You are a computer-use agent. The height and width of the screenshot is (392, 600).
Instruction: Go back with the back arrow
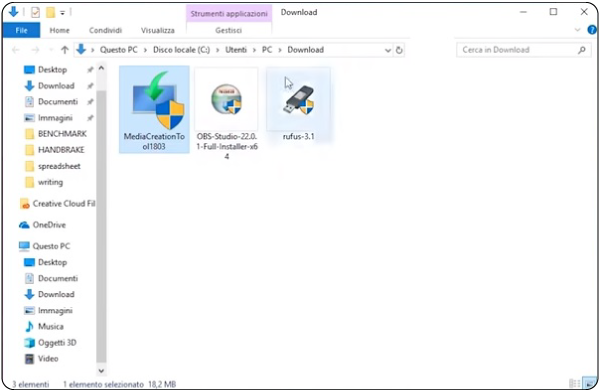coord(16,50)
